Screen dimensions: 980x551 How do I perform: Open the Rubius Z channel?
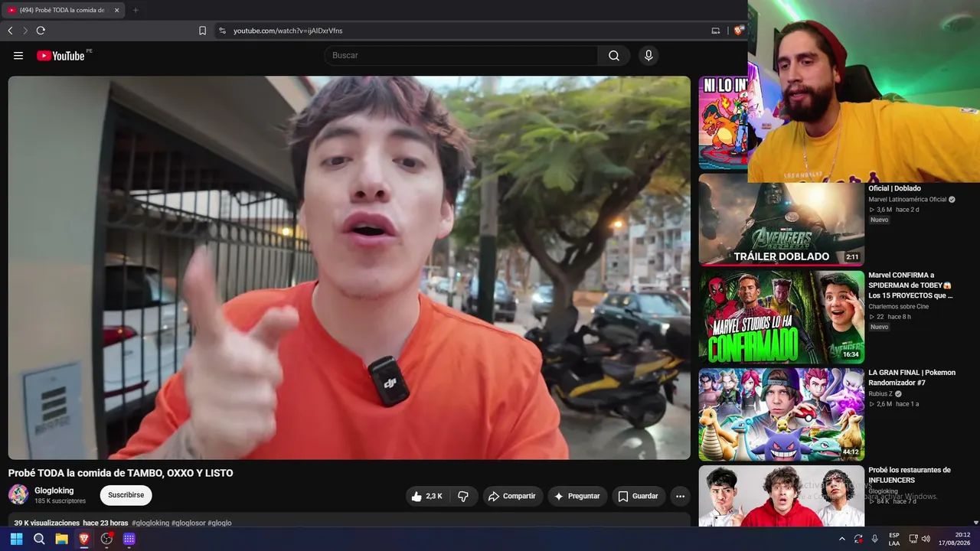[880, 394]
